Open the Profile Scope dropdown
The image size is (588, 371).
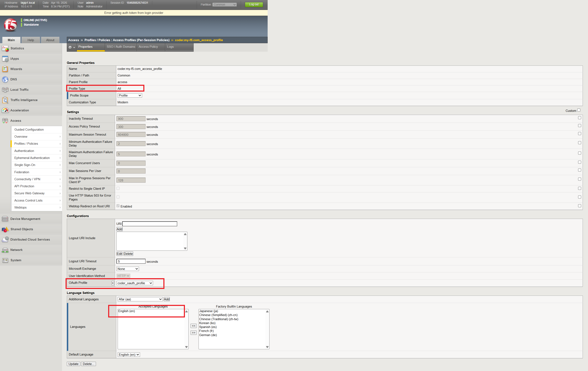click(x=130, y=95)
